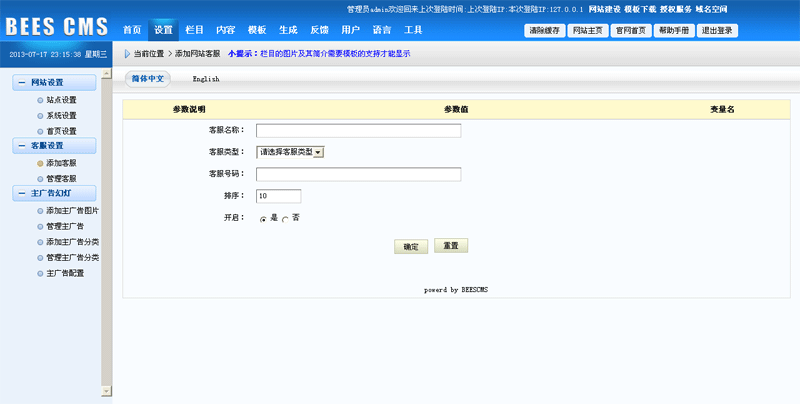Open the 帮助手册 button
The height and width of the screenshot is (404, 800).
point(674,31)
